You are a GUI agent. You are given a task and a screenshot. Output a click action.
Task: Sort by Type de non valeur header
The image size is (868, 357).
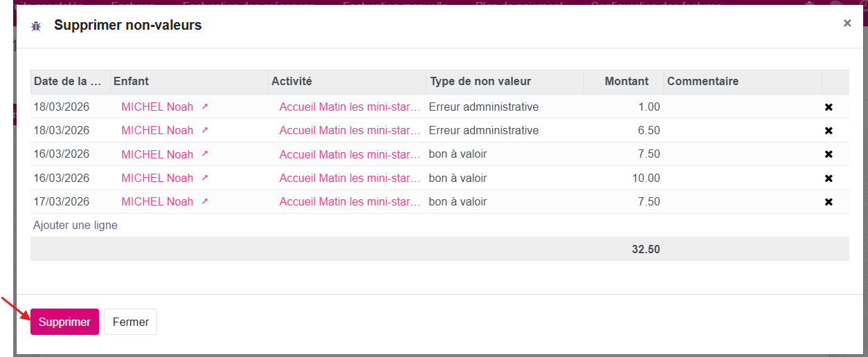(505, 81)
